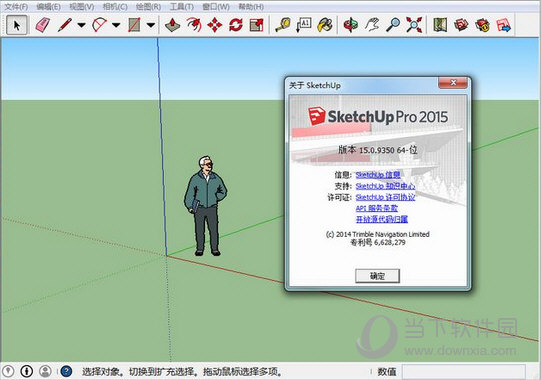
Task: Select the arrow Select tool
Action: [16, 25]
